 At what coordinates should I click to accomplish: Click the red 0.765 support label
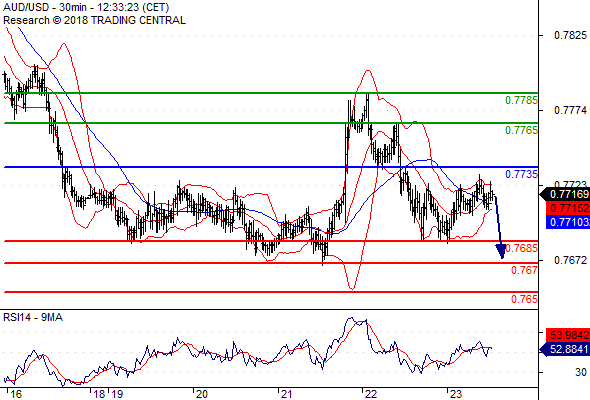click(x=524, y=299)
